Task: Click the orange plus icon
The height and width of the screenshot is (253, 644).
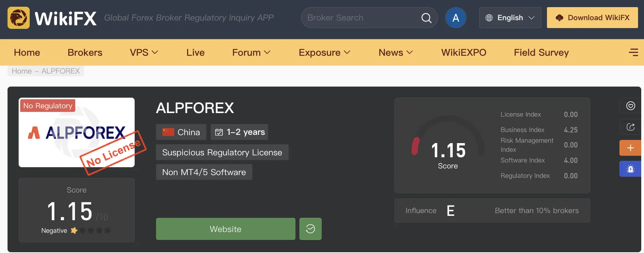Action: pyautogui.click(x=631, y=148)
